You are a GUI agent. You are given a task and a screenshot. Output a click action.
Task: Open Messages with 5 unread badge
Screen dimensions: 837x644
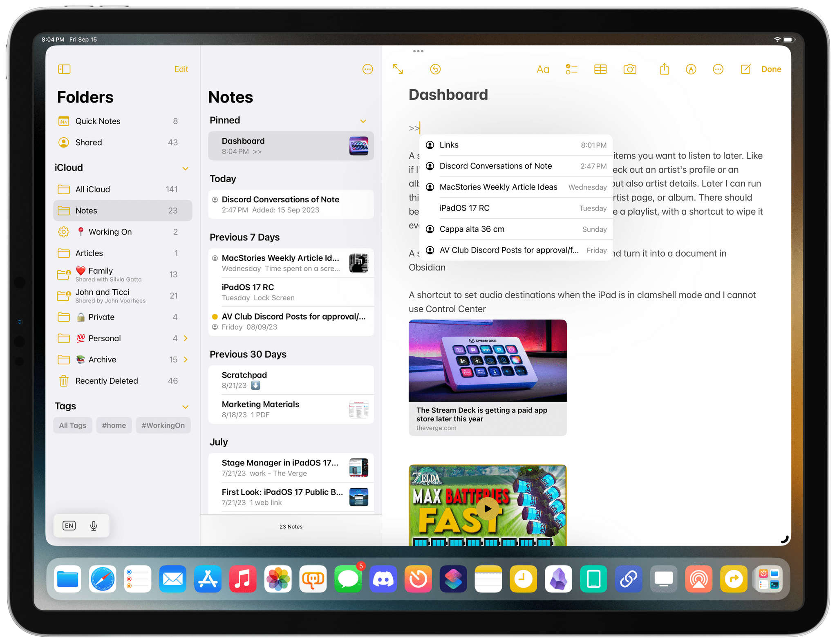(x=348, y=579)
